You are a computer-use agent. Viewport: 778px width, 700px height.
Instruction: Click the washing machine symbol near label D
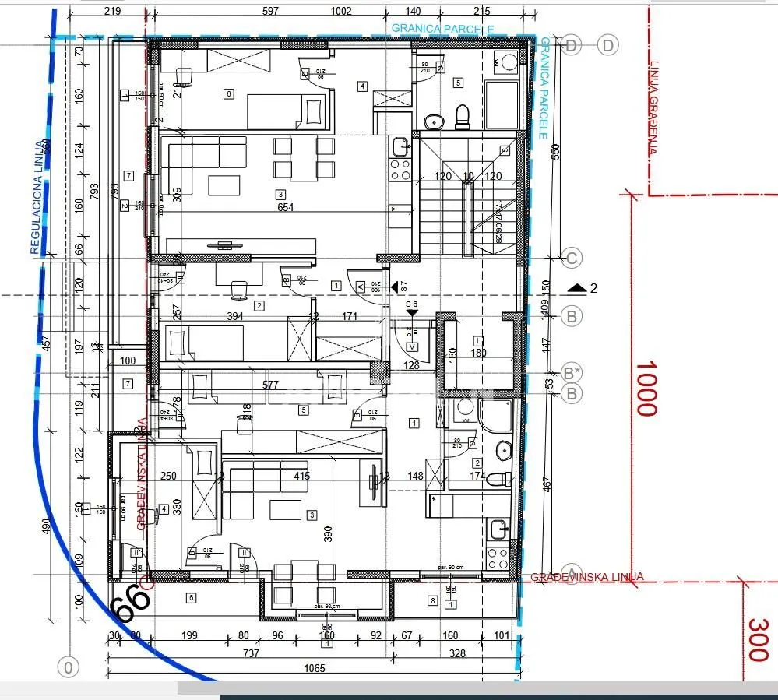click(509, 62)
